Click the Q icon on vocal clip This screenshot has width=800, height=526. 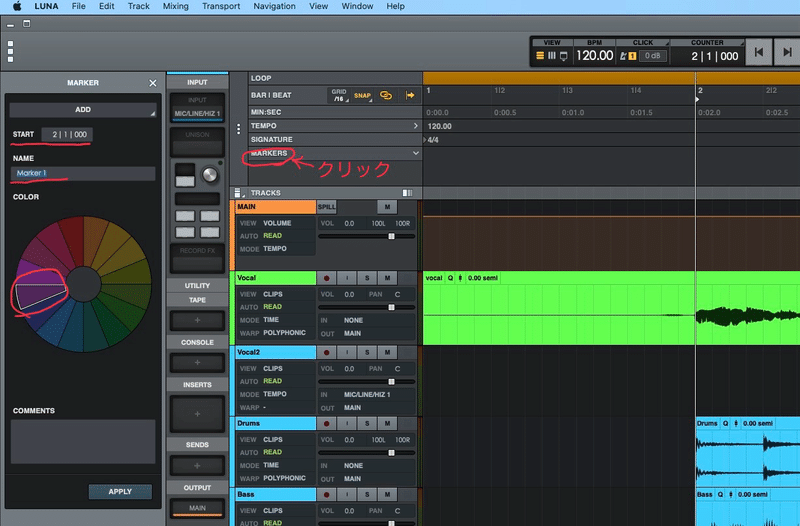[x=450, y=278]
